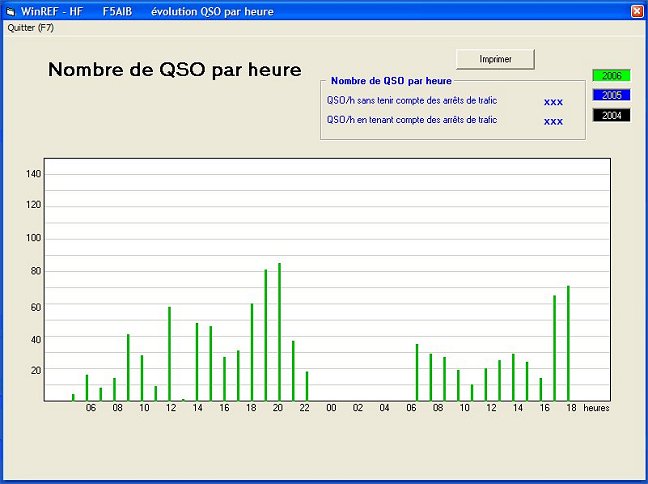Click the 00 midnight label on hour axis

[331, 408]
